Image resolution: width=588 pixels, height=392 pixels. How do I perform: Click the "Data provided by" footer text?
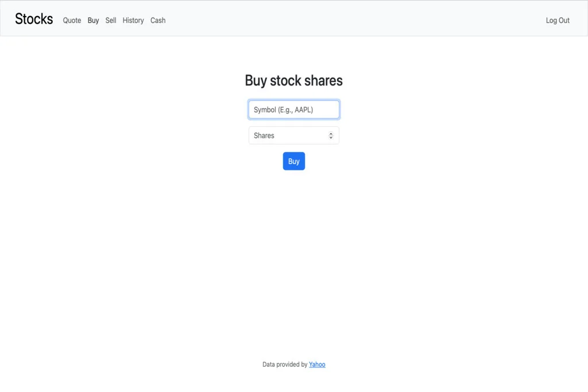285,364
